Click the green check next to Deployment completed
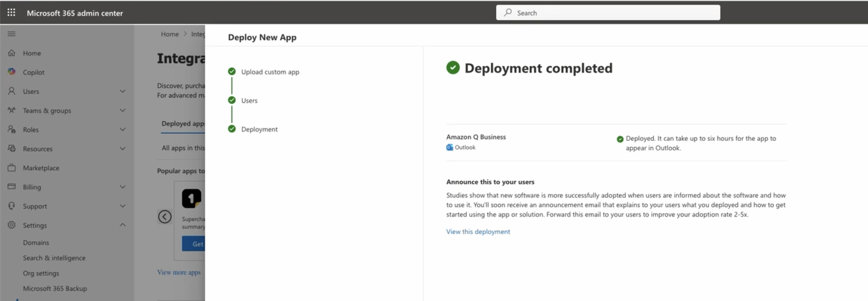This screenshot has height=301, width=868. tap(453, 68)
